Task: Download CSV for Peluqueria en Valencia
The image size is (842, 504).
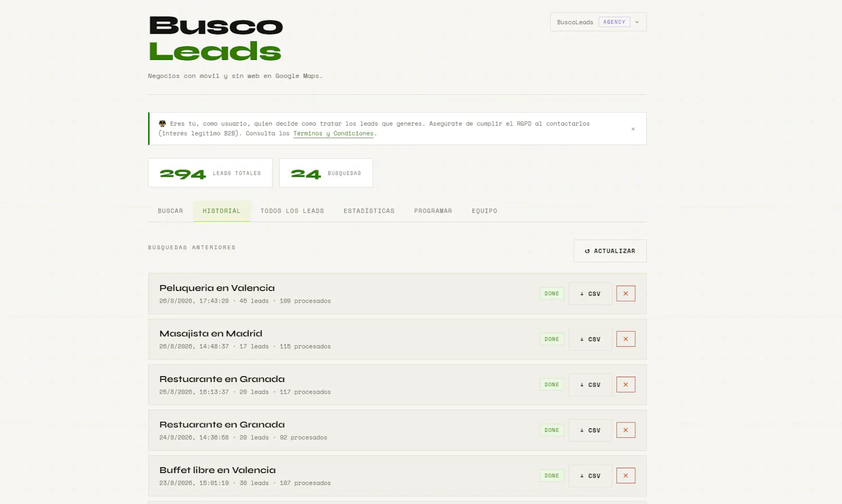Action: coord(590,294)
